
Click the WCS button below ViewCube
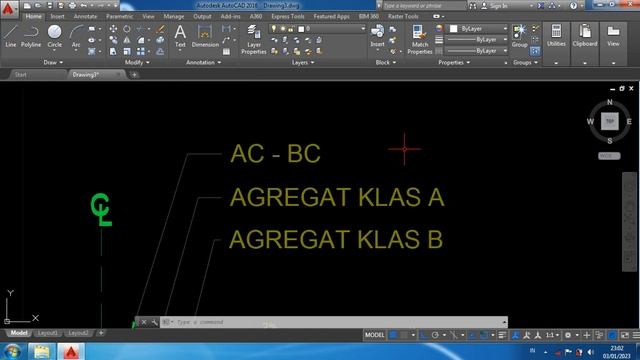[609, 156]
